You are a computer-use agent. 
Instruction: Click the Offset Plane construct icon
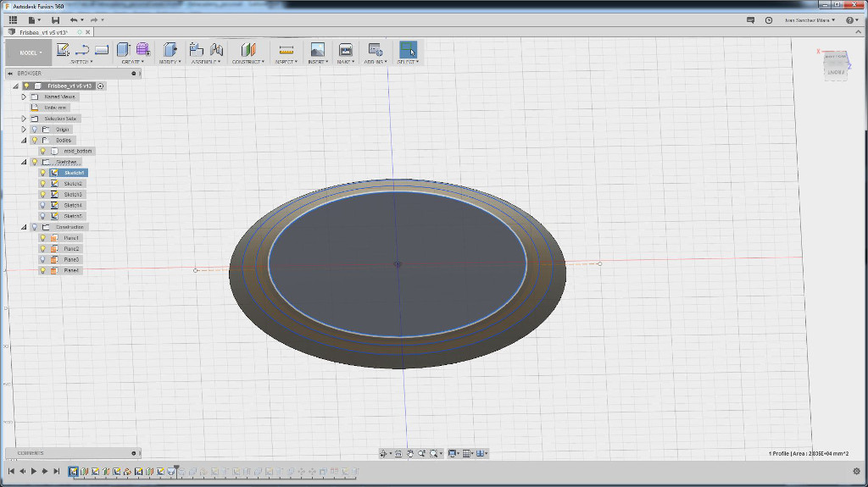point(248,49)
